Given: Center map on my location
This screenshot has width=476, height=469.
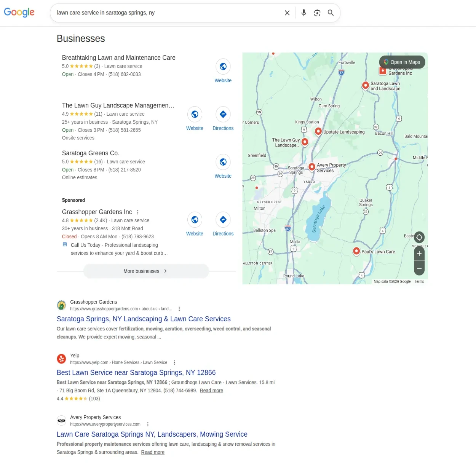Looking at the screenshot, I should pos(419,238).
